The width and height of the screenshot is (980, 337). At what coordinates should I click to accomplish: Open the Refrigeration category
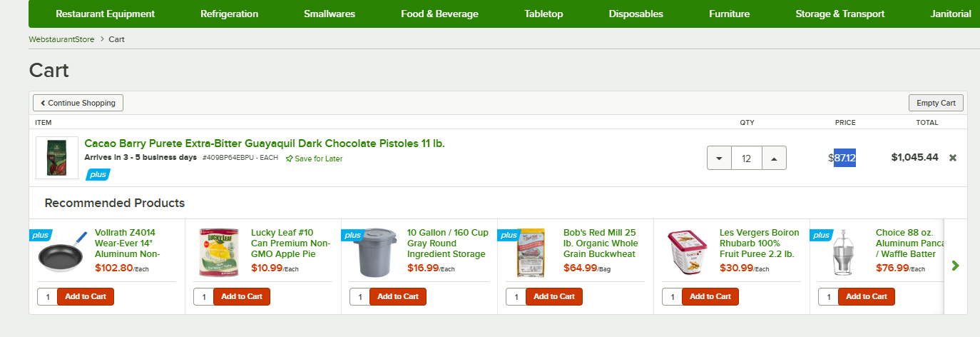[x=229, y=14]
